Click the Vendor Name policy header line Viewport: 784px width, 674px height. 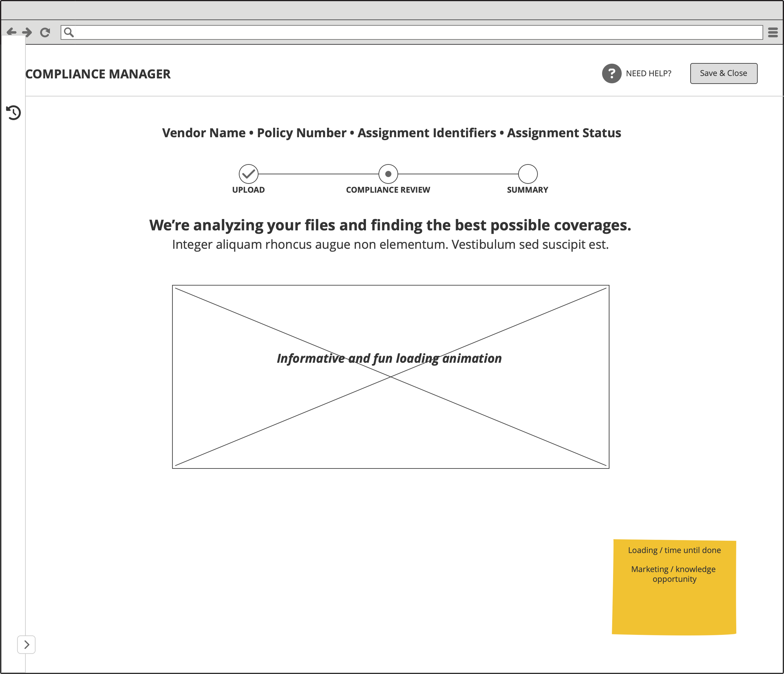(x=392, y=133)
